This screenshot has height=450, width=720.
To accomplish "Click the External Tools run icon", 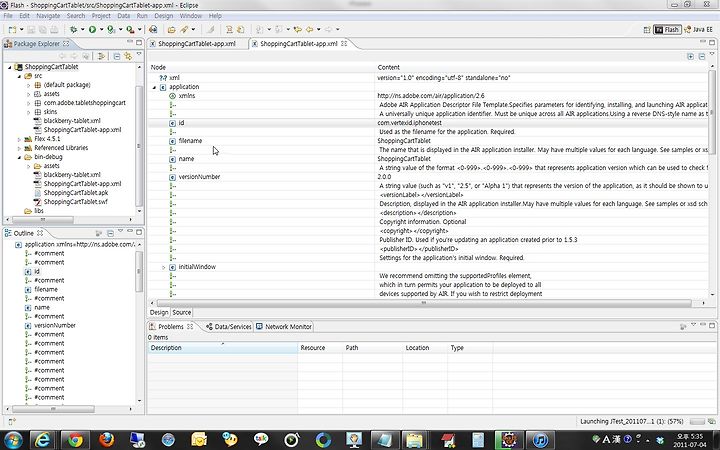I will (130, 30).
